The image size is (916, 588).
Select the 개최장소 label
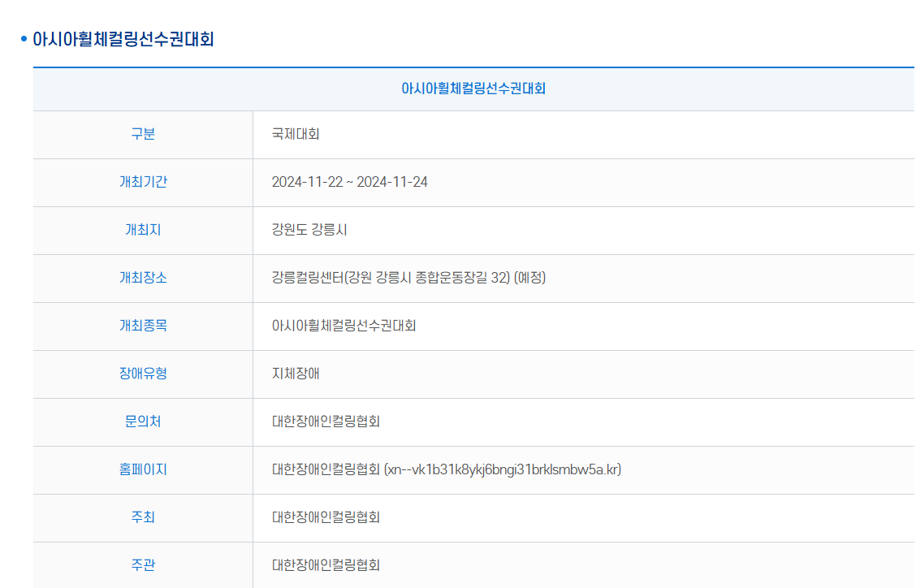(x=143, y=279)
